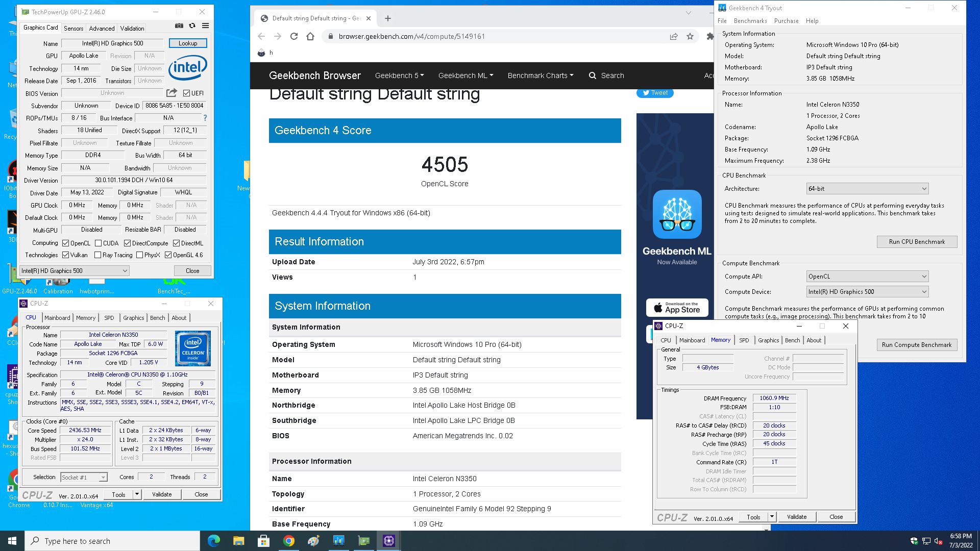Viewport: 980px width, 551px height.
Task: Open File Explorer from taskbar
Action: tap(239, 541)
